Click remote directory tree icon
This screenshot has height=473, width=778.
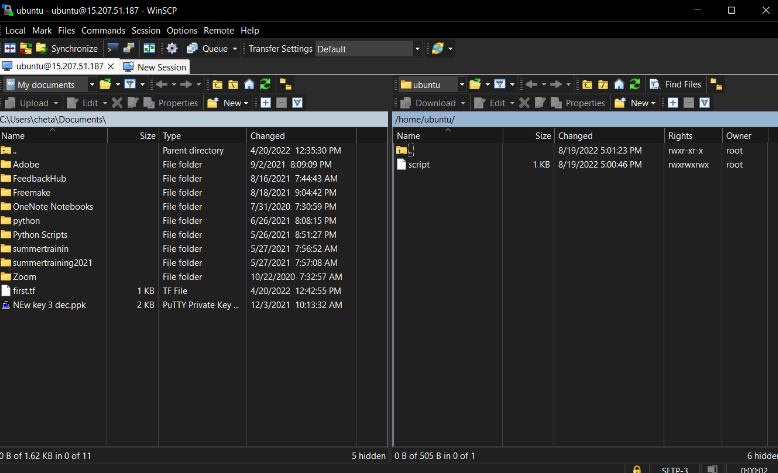(x=716, y=84)
